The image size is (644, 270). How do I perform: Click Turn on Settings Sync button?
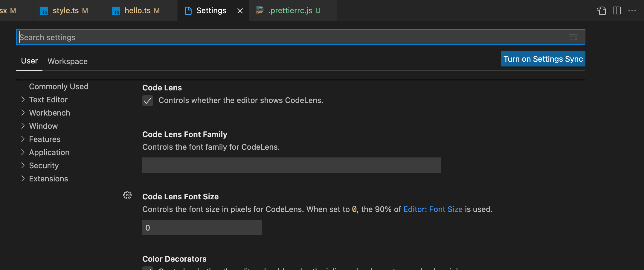click(543, 59)
